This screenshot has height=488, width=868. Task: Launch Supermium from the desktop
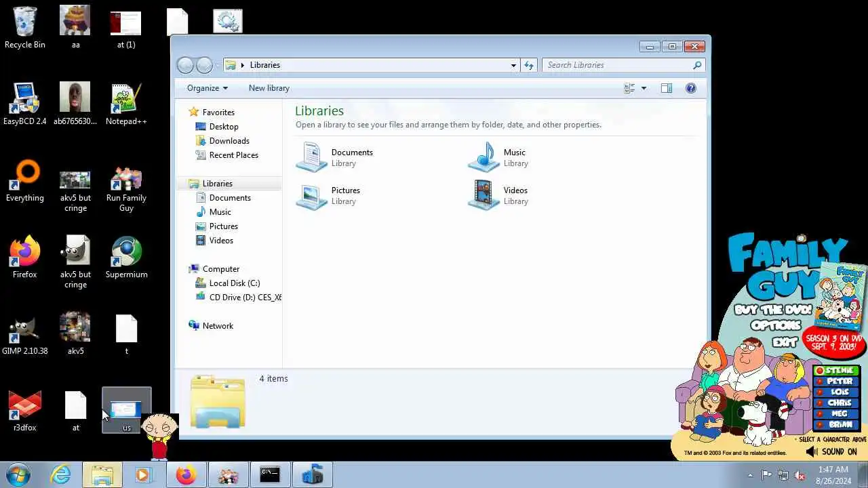click(126, 257)
